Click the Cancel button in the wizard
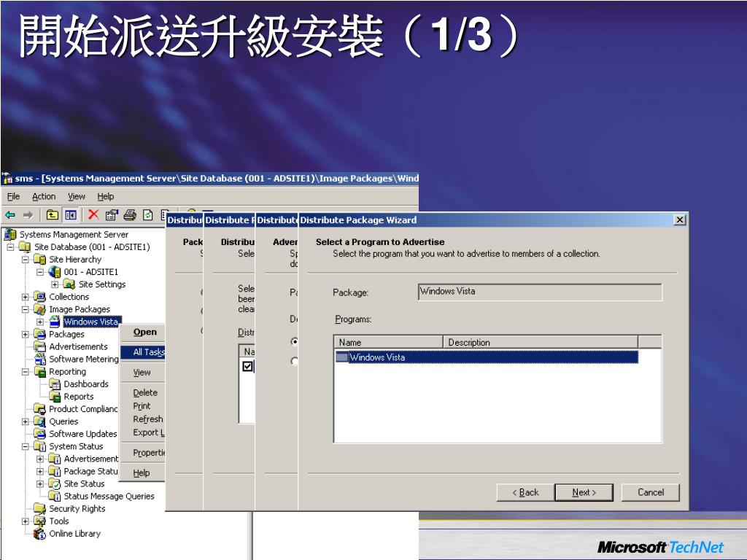The image size is (747, 560). (x=651, y=492)
